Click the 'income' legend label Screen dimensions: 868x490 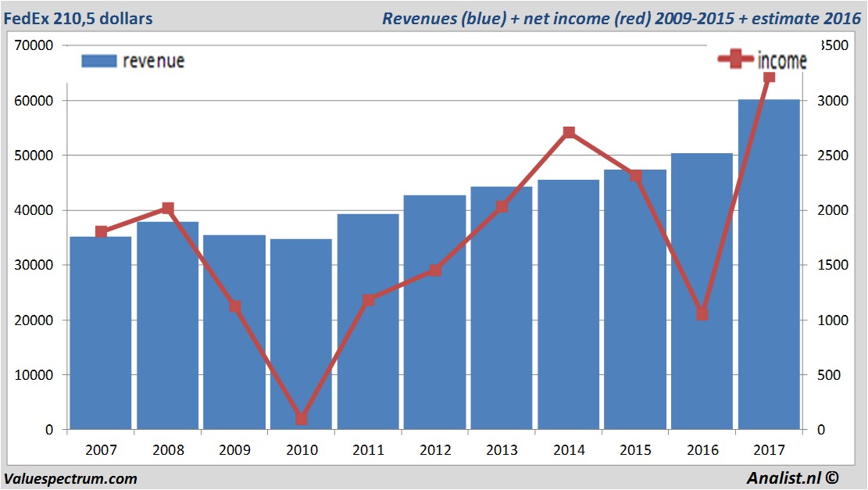[782, 60]
